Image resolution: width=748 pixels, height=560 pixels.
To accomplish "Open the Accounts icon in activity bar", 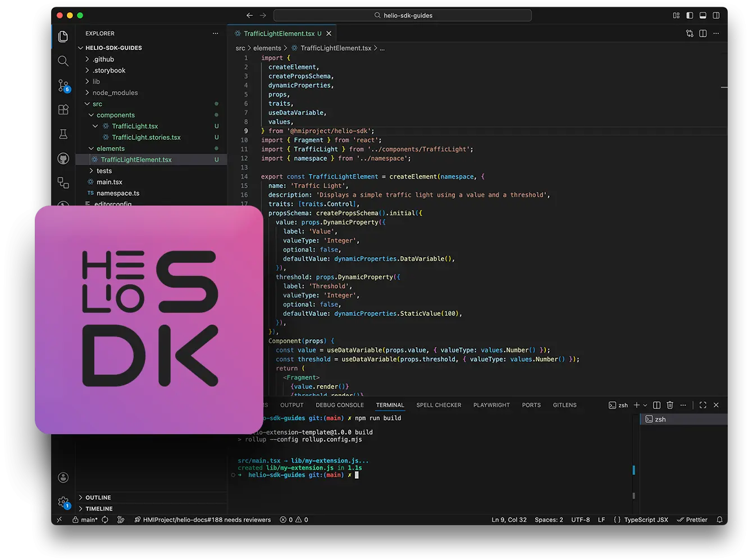I will (x=63, y=477).
